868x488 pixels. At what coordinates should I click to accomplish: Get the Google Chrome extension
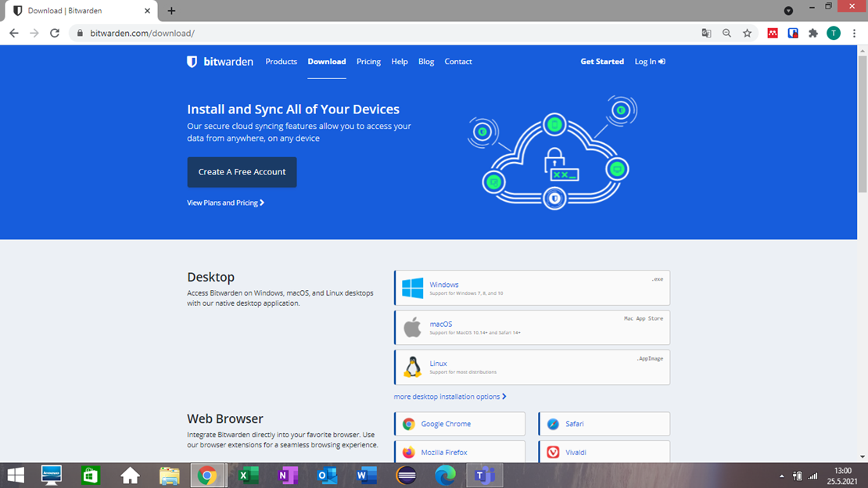click(x=460, y=424)
